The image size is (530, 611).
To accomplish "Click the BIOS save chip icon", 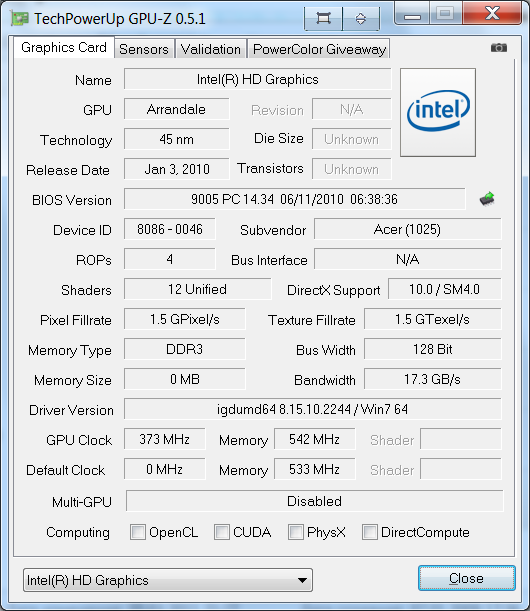I will point(487,199).
